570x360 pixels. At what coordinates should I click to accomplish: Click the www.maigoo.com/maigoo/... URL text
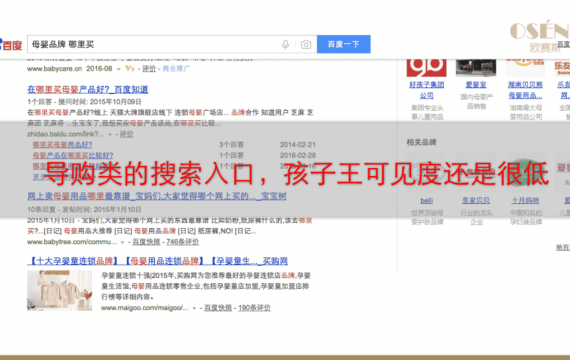[x=145, y=308]
